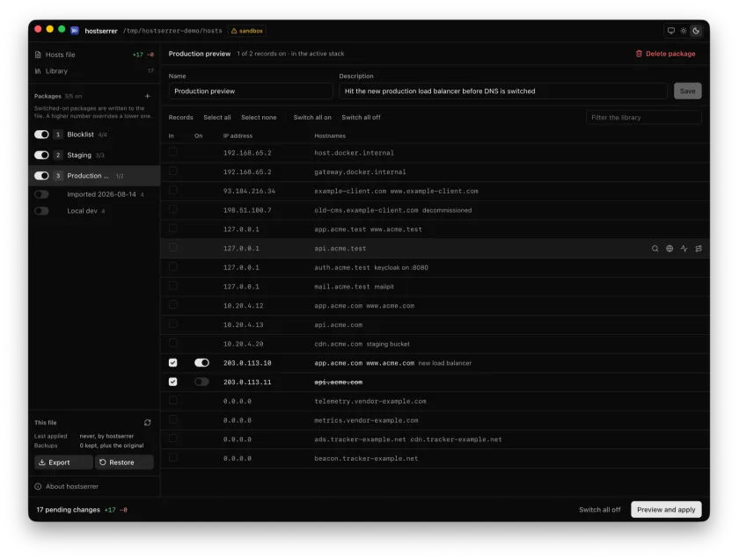
Task: Click Select all records
Action: pyautogui.click(x=217, y=117)
